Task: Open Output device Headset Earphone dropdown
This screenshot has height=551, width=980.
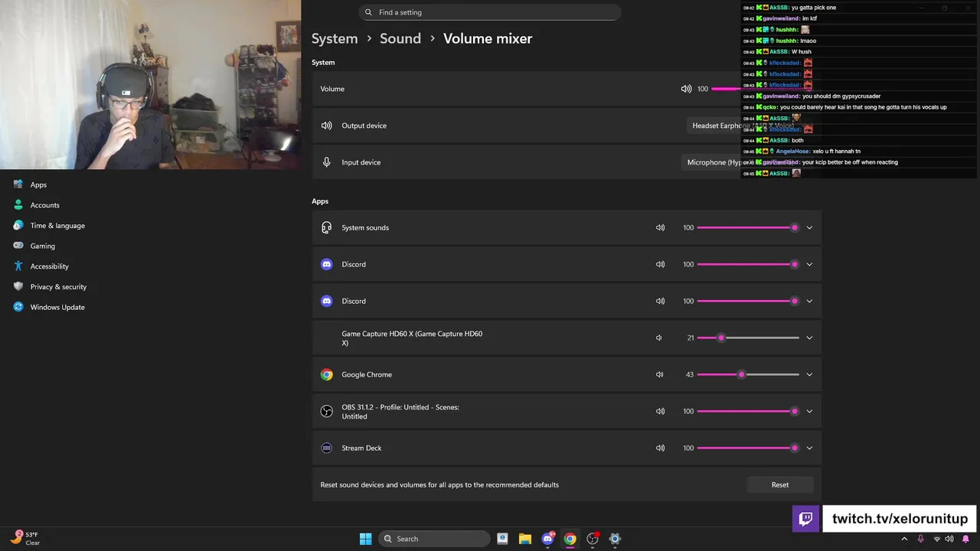Action: point(750,126)
